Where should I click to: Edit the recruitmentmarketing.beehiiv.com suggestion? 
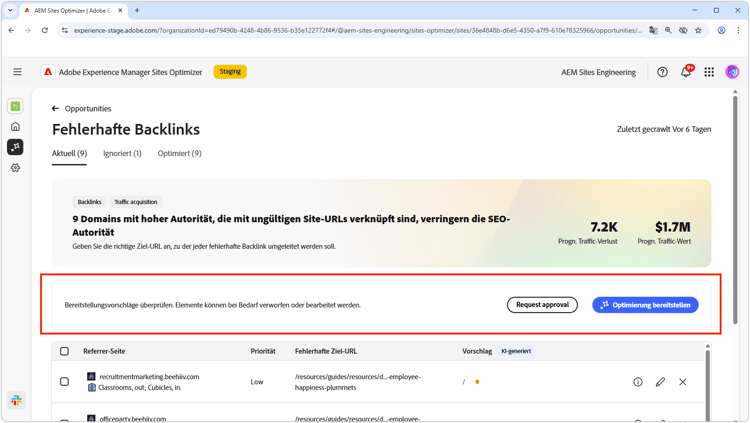pyautogui.click(x=660, y=382)
